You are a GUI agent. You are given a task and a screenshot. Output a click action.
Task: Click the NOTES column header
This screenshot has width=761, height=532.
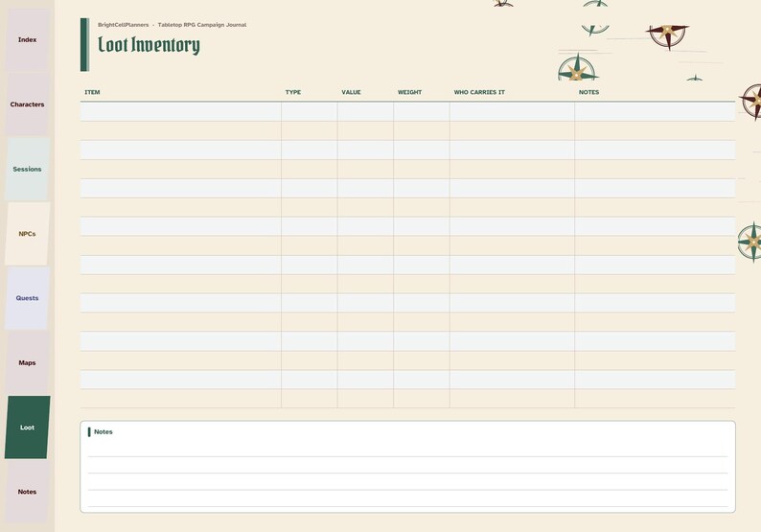(x=588, y=92)
